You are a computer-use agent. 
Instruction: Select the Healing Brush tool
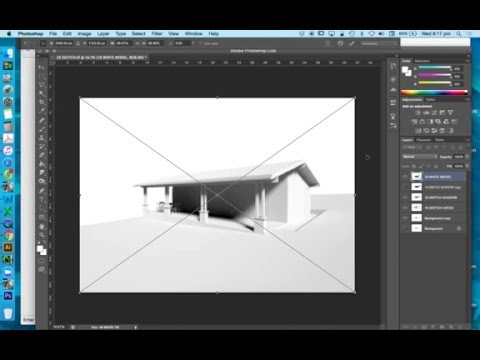(x=42, y=120)
